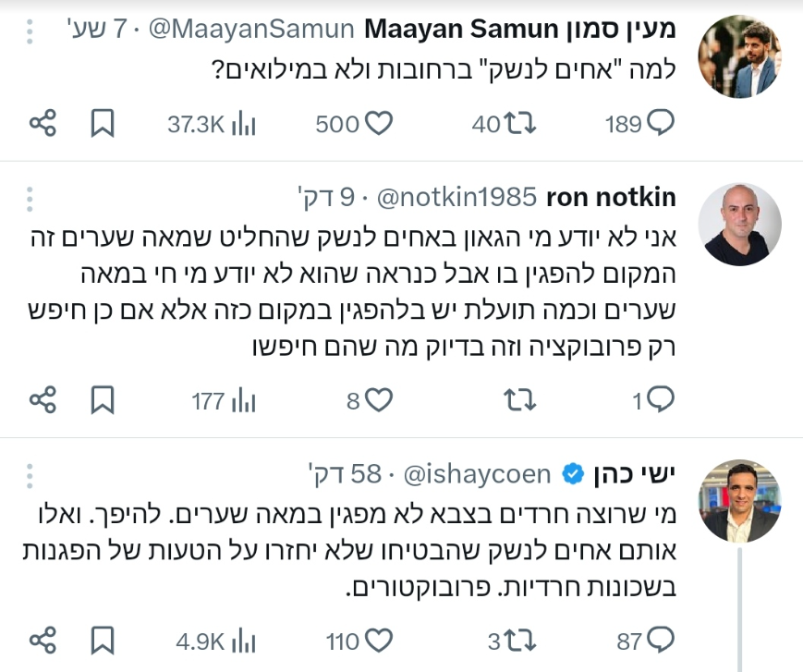Like ישי כהן's tweet with 110 likes
This screenshot has height=672, width=803.
pyautogui.click(x=380, y=641)
